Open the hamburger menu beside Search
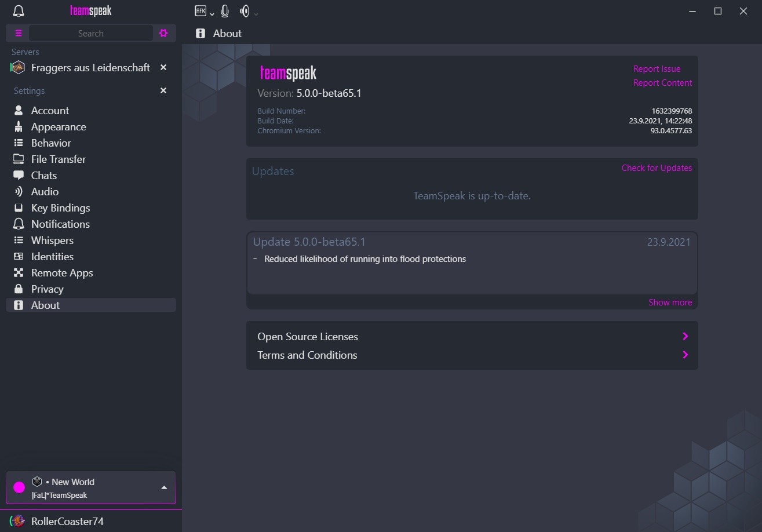762x532 pixels. 19,33
